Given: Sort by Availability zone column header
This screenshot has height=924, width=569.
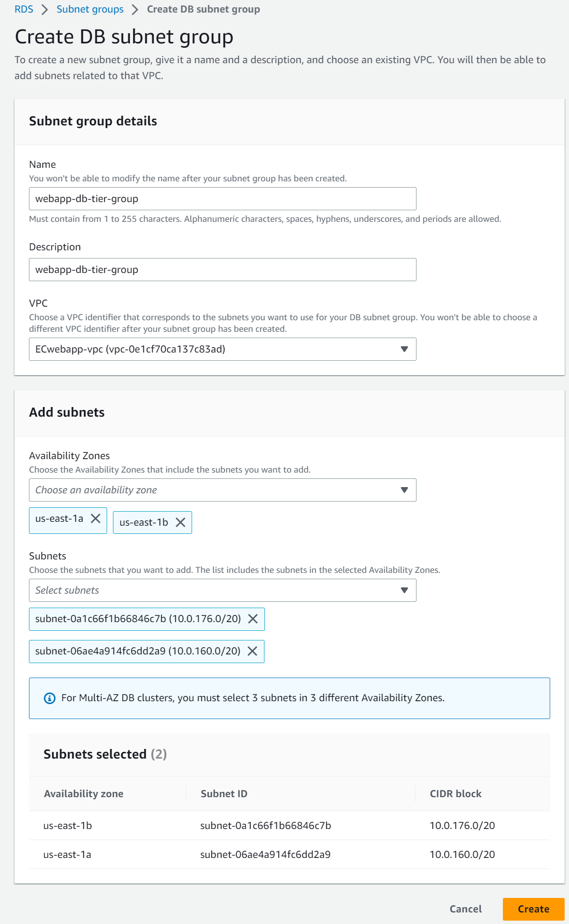Looking at the screenshot, I should point(83,794).
